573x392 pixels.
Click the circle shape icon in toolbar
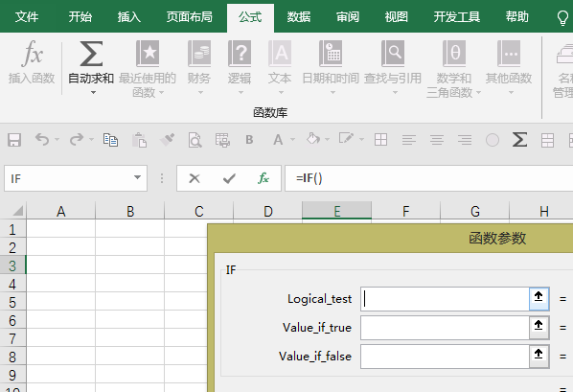tap(493, 140)
